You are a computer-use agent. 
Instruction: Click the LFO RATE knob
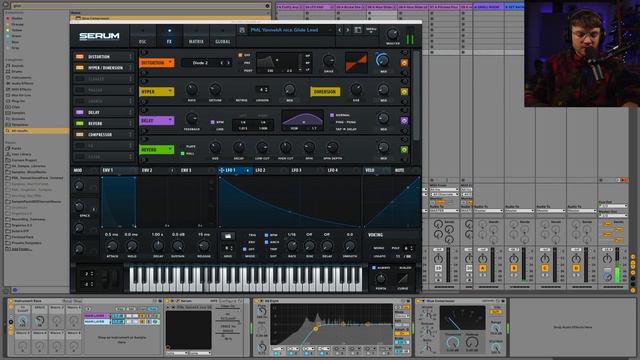pyautogui.click(x=292, y=246)
